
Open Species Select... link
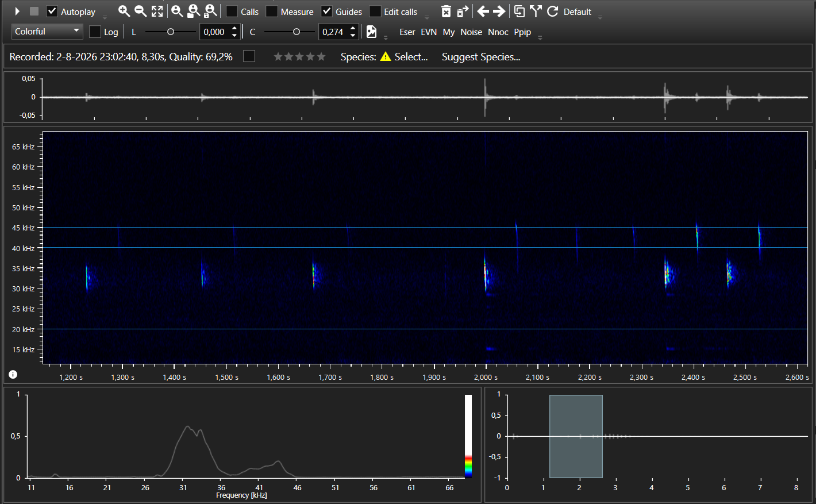click(411, 56)
